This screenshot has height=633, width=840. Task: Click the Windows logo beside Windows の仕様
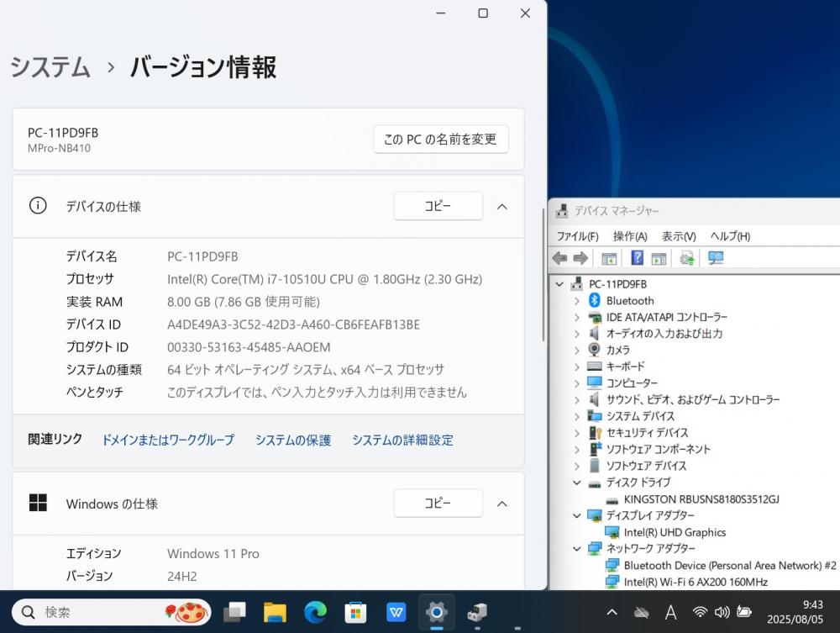point(38,503)
